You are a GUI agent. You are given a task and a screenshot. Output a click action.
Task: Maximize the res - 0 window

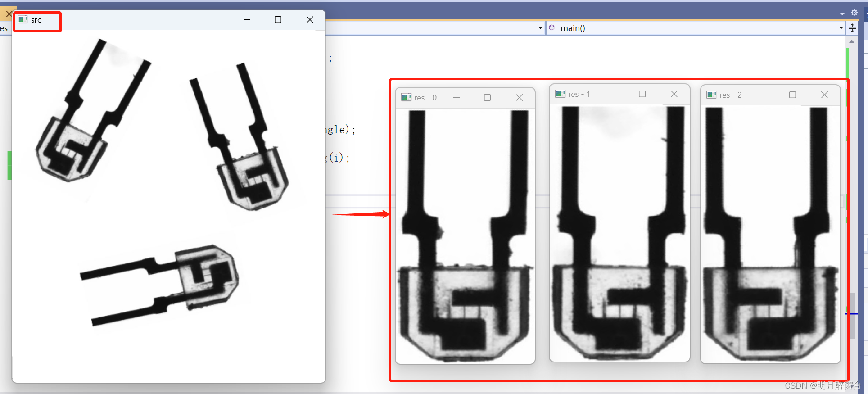(487, 97)
